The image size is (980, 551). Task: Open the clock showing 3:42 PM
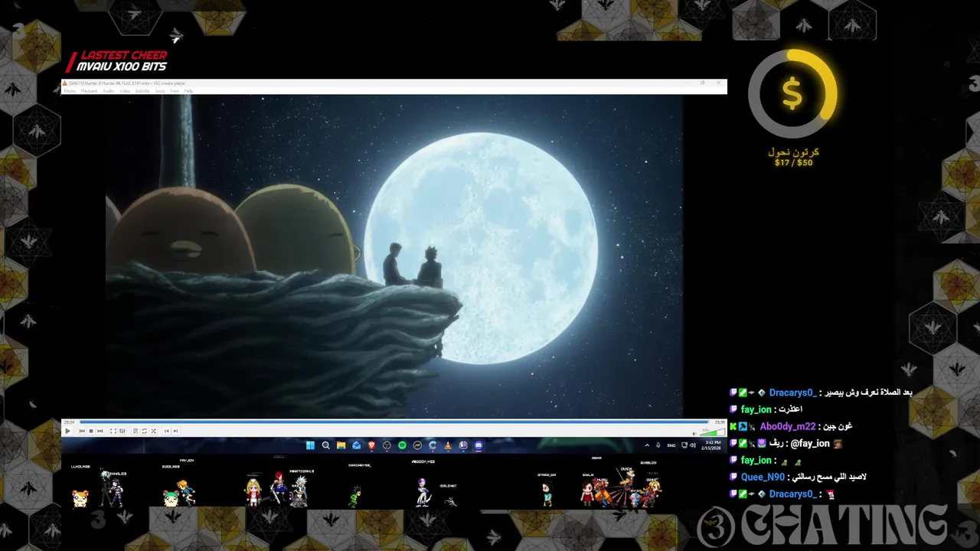(x=712, y=445)
